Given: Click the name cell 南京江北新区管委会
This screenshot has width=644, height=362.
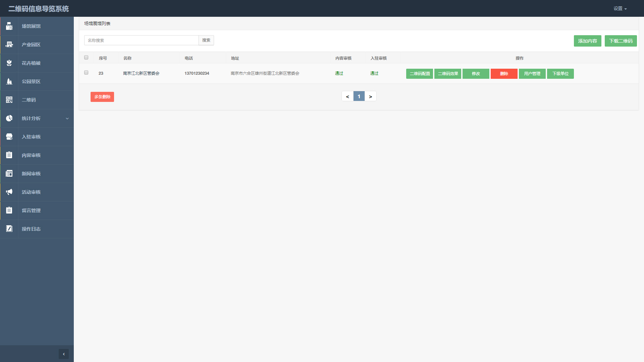Looking at the screenshot, I should pos(141,73).
